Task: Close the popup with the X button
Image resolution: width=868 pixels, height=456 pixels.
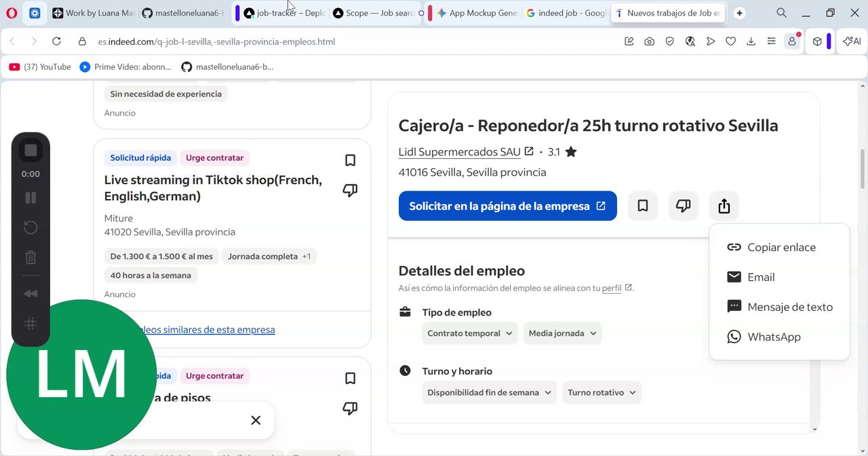Action: point(256,420)
